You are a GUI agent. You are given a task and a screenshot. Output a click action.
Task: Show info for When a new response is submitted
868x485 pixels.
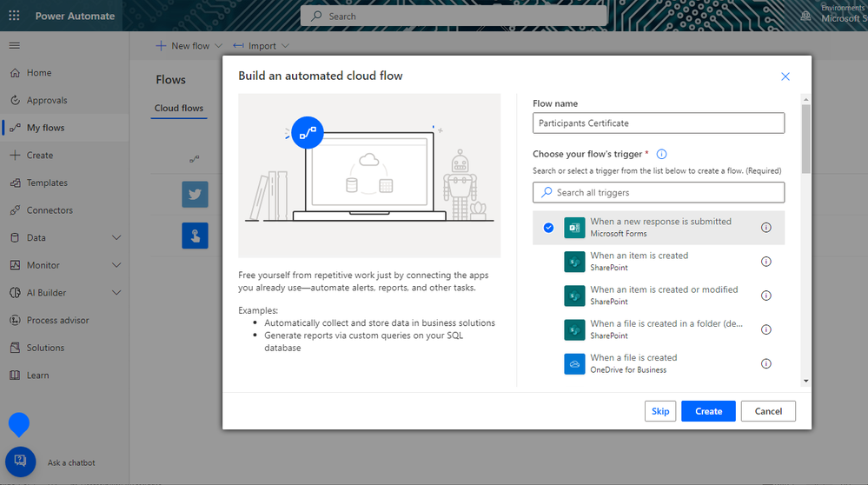(766, 228)
